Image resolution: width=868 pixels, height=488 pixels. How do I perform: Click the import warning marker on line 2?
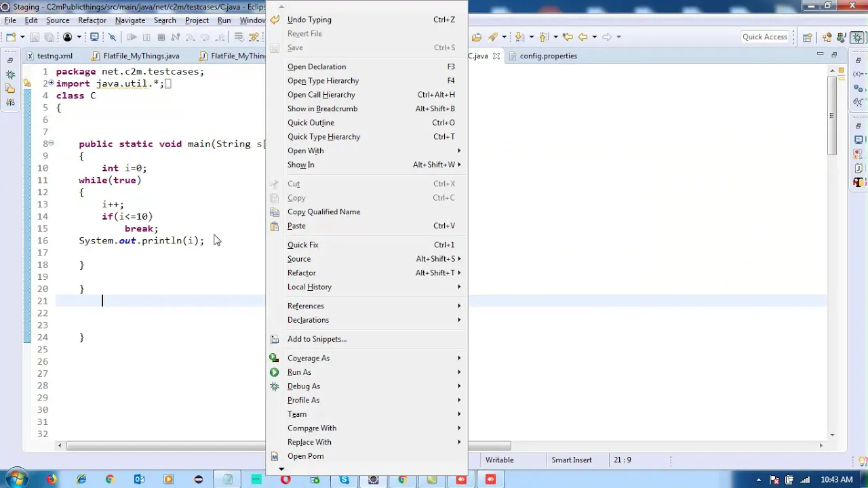(27, 83)
